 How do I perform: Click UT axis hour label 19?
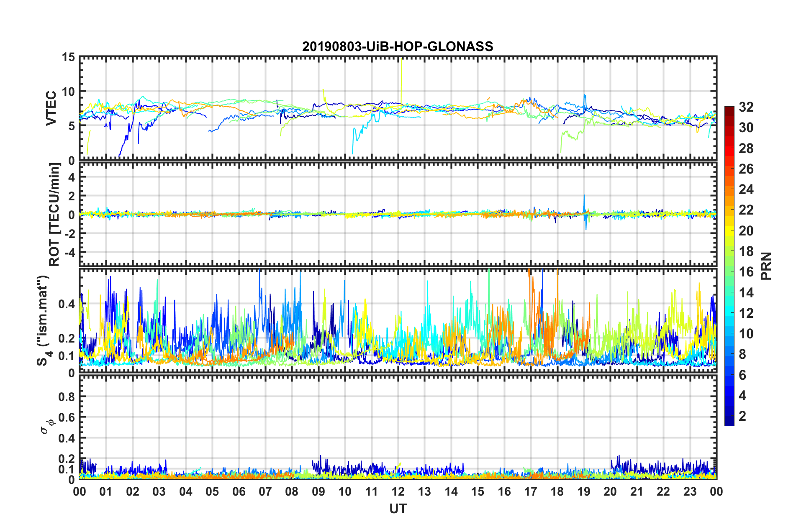point(584,491)
